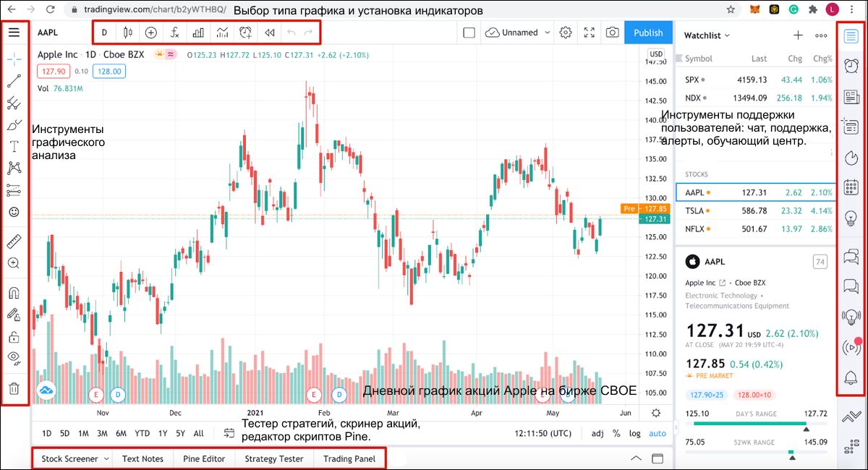Toggle the adj dividend adjustment
Viewport: 868px width, 470px height.
click(597, 433)
